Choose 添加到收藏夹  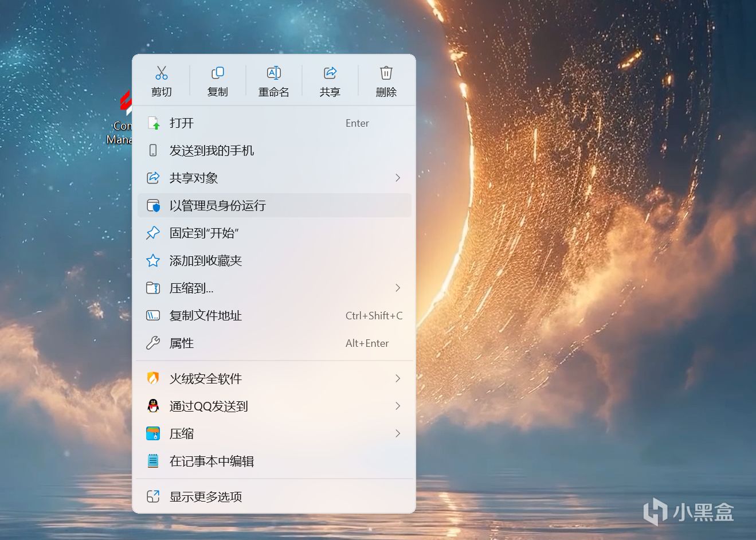[275, 261]
